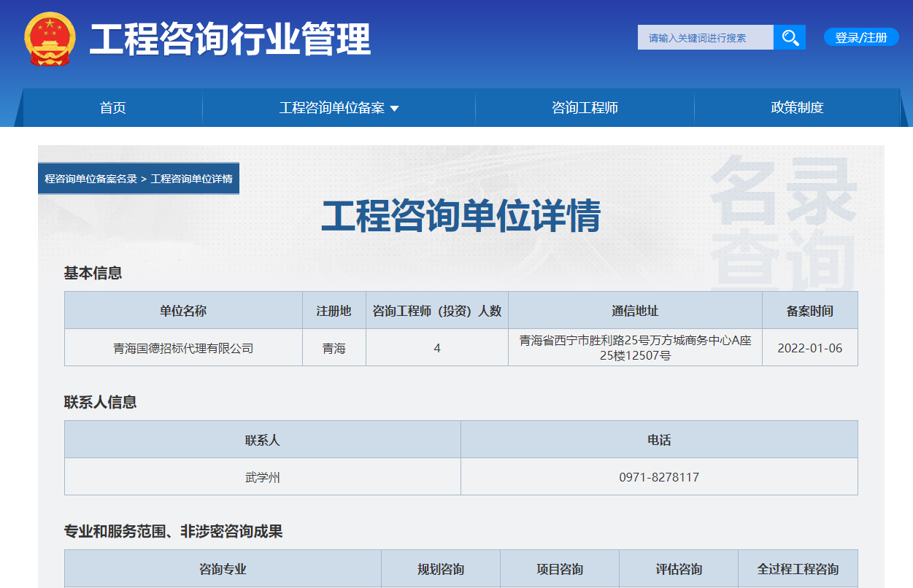Click the 工程咨询行业管理 site title
Screen dimensions: 913x588
coord(230,39)
